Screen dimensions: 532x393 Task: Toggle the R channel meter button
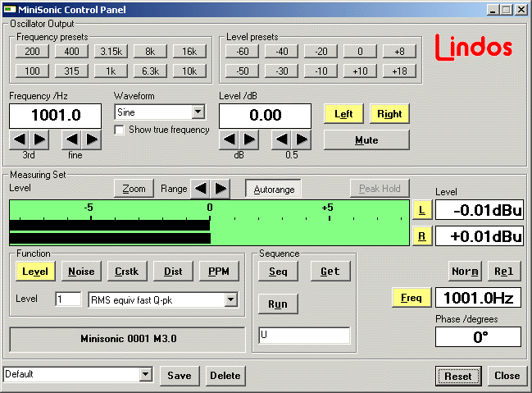[x=422, y=236]
